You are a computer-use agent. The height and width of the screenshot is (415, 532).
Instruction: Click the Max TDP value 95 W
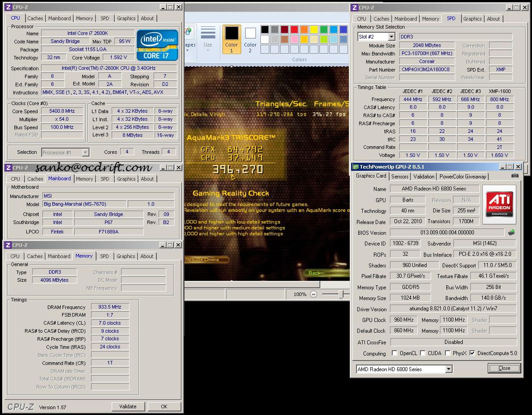[125, 41]
